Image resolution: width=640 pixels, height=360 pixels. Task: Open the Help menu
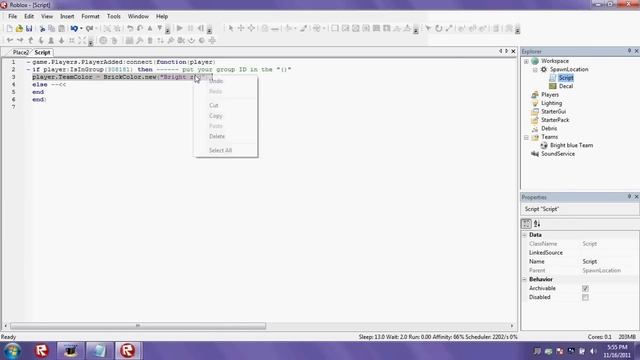pos(162,16)
